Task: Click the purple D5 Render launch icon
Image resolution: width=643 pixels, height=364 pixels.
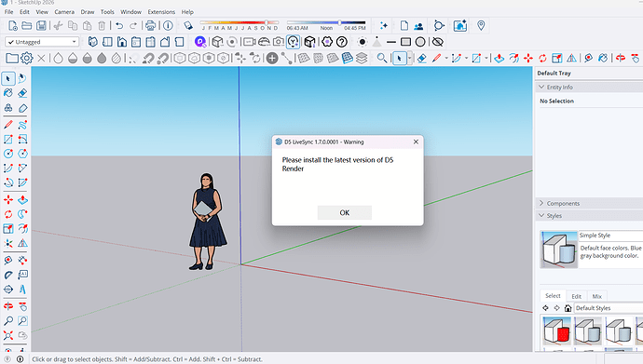Action: [200, 41]
